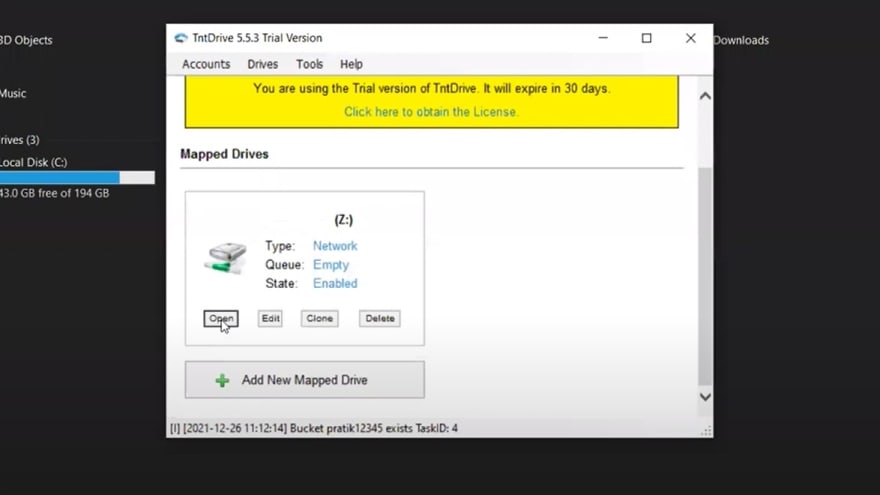Screen dimensions: 880x495
Task: Click the window resize grip
Action: (x=707, y=431)
